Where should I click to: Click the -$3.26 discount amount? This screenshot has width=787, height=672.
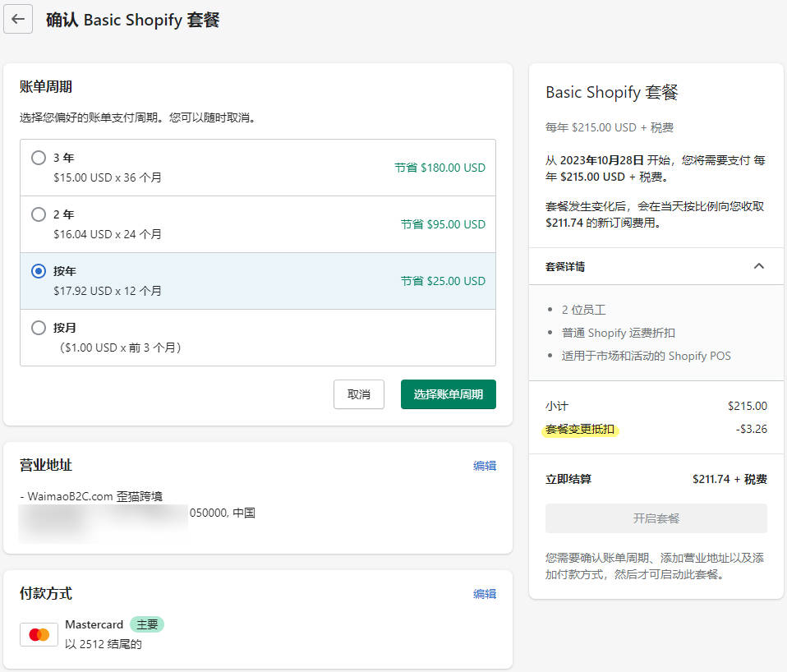(x=752, y=429)
